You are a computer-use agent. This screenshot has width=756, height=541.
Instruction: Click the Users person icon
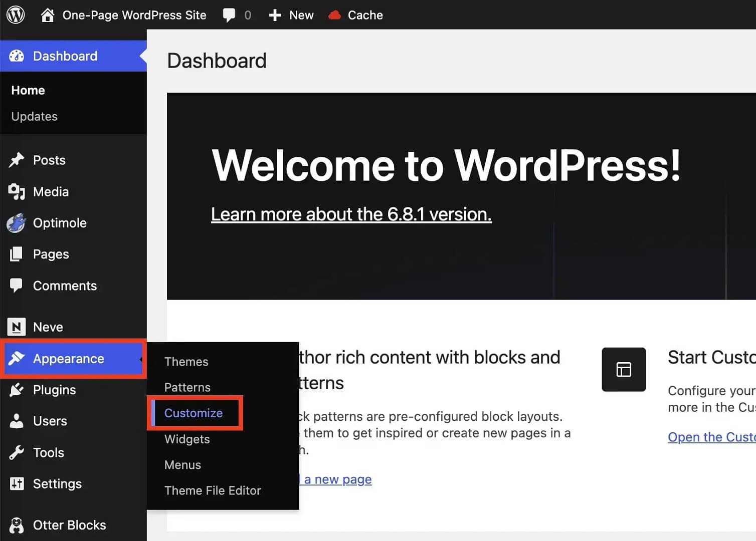pos(17,421)
